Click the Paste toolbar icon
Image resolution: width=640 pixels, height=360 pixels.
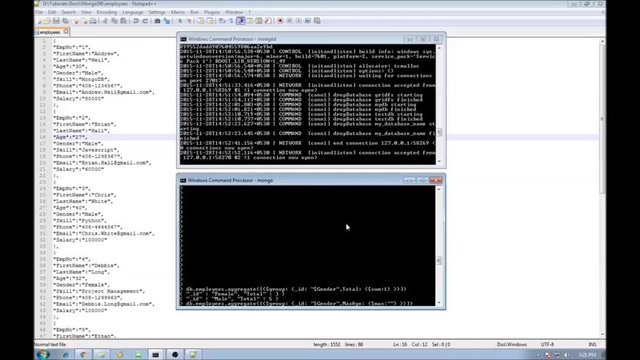124,21
